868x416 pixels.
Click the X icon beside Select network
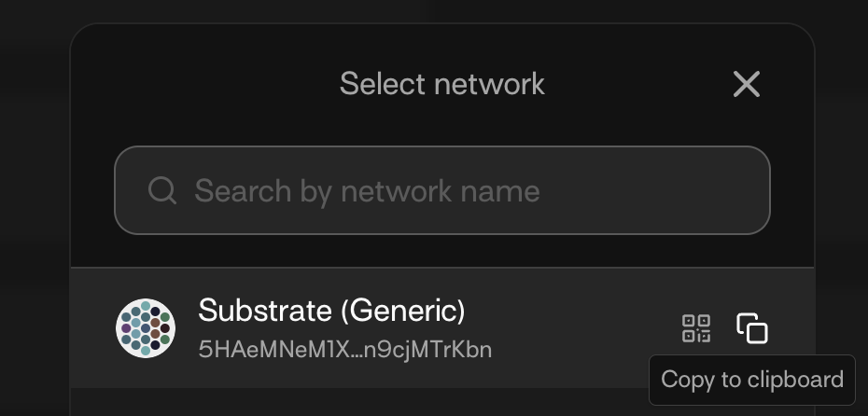[747, 85]
